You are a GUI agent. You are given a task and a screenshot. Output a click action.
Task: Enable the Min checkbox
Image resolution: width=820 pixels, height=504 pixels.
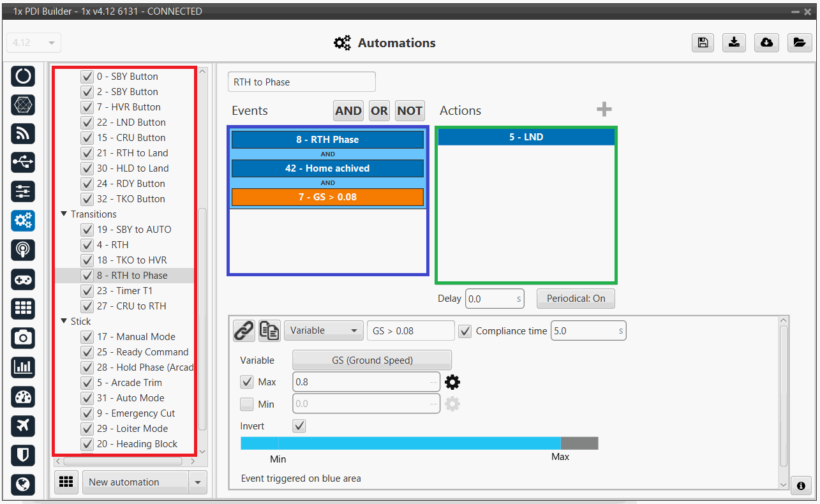pyautogui.click(x=246, y=404)
